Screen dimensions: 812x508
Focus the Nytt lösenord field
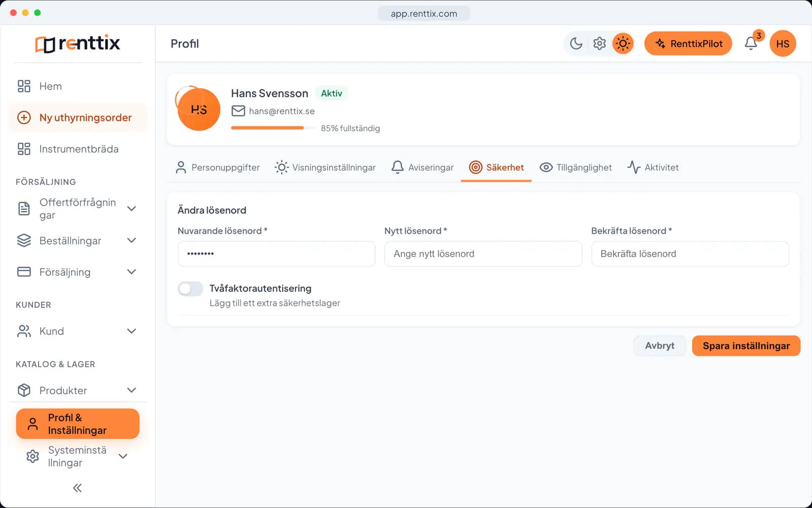[483, 253]
